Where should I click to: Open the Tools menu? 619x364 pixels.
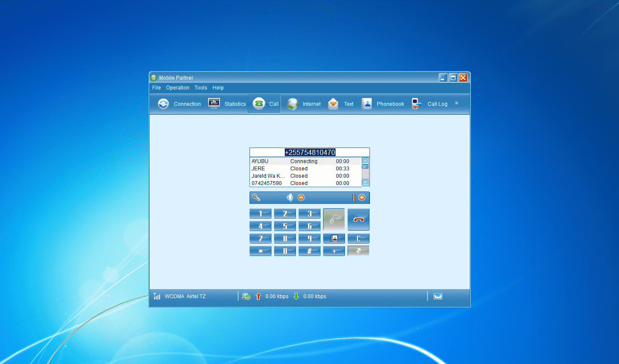pos(201,88)
